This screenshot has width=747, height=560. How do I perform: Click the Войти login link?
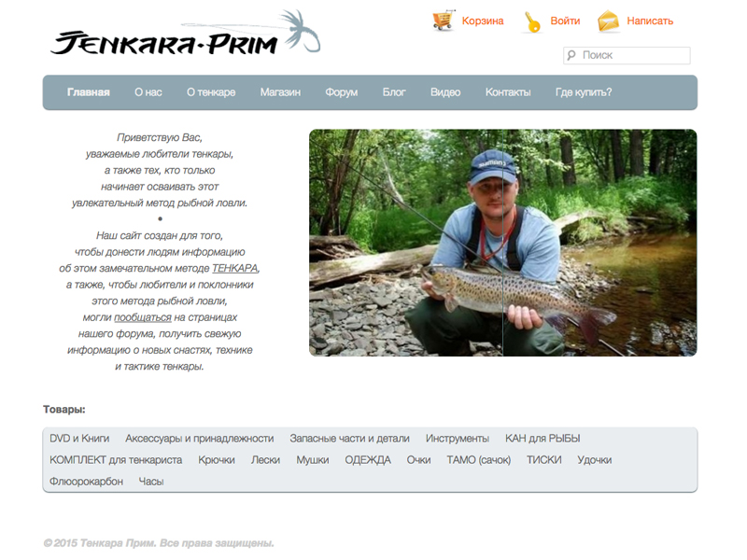[565, 21]
